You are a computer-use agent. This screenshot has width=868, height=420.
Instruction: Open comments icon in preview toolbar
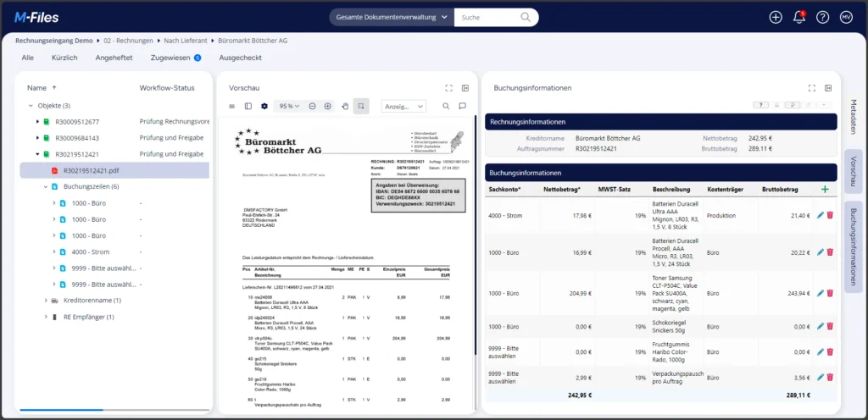[462, 106]
